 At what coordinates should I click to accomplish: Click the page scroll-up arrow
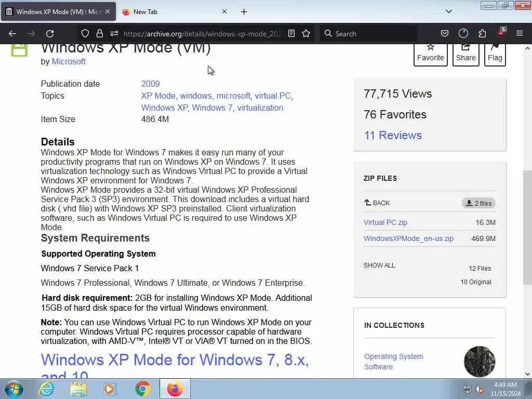coord(527,48)
